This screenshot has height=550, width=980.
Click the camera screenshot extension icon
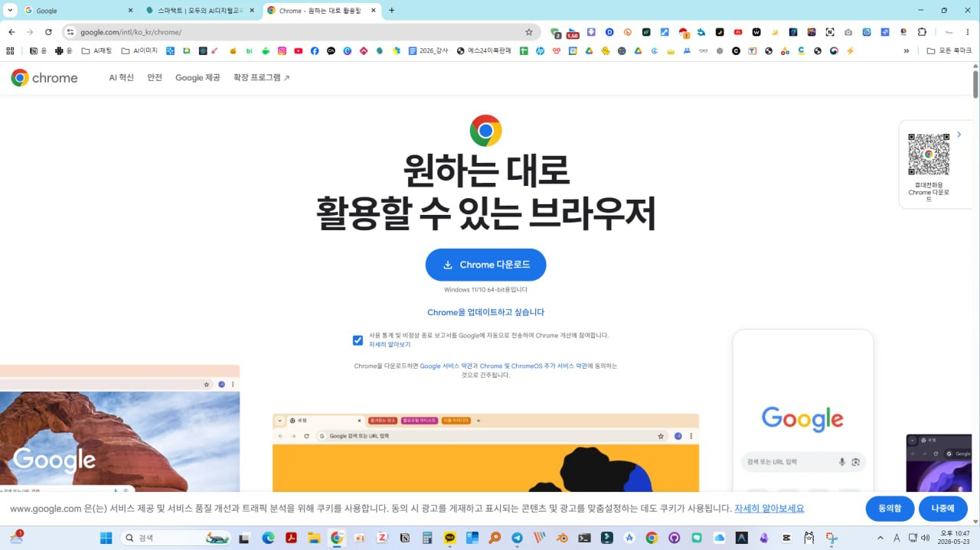[x=848, y=32]
